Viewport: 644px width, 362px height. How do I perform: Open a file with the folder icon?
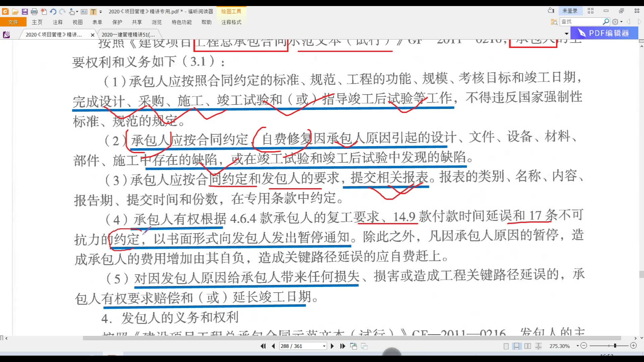click(15, 11)
